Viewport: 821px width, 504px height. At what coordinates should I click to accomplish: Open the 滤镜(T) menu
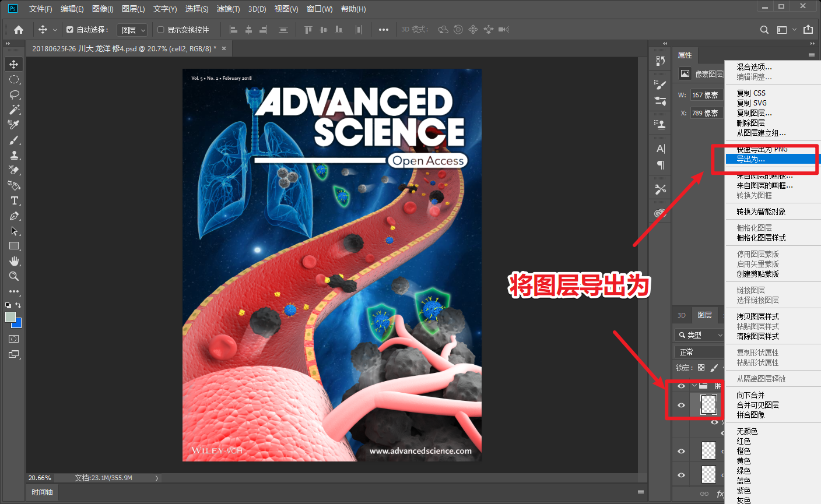click(x=228, y=9)
